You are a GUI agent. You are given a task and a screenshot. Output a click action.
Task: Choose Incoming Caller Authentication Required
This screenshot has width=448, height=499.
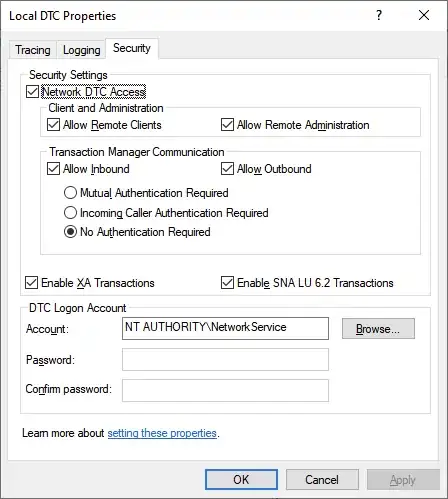coord(70,213)
